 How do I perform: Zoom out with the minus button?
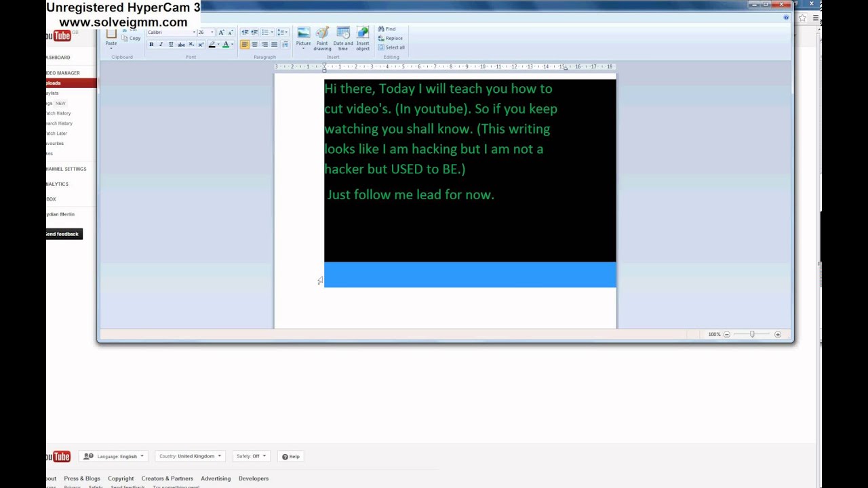(726, 334)
